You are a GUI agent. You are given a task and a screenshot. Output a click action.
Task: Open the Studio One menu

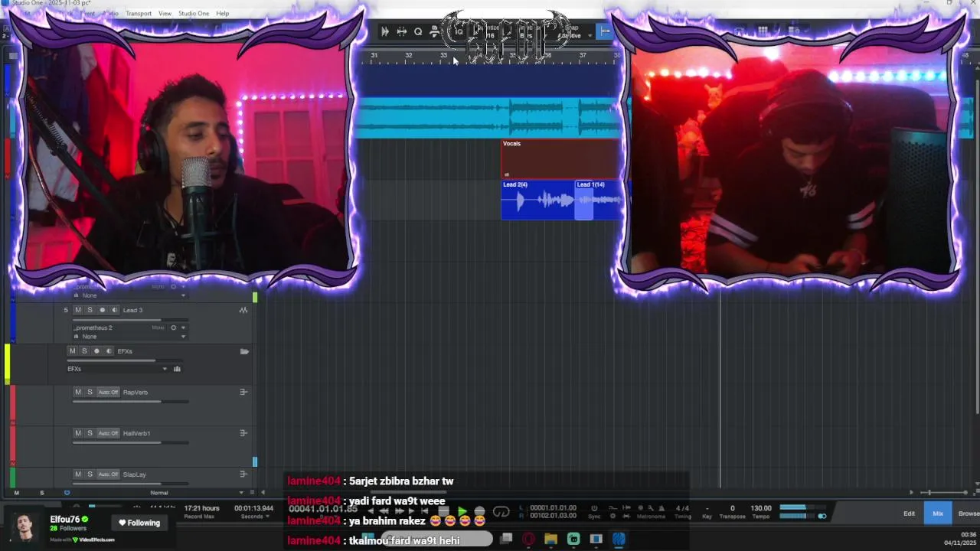click(x=194, y=13)
